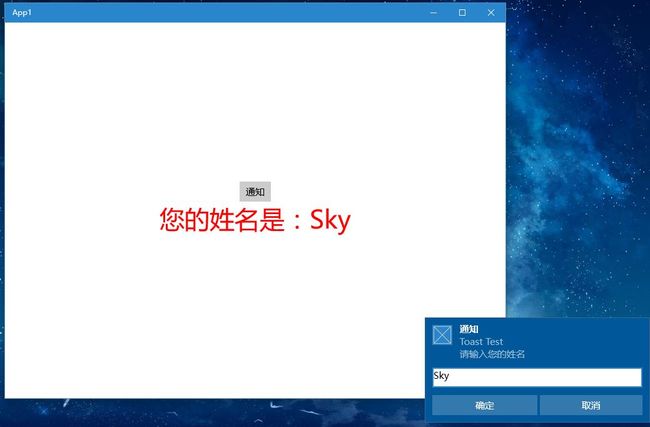650x427 pixels.
Task: Click the 通知 button in App1
Action: 255,192
